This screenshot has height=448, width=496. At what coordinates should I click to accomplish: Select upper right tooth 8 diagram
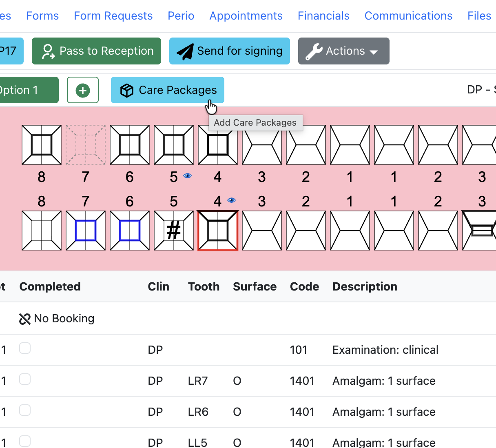[x=42, y=145]
